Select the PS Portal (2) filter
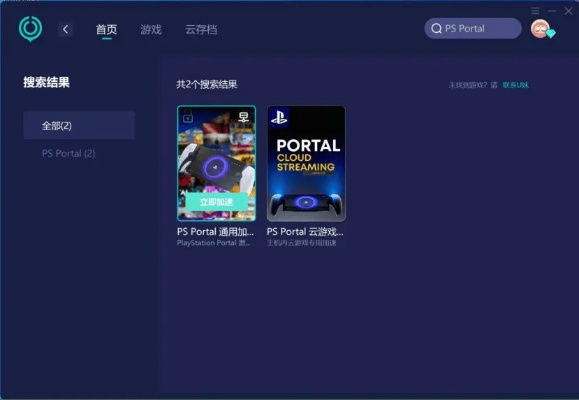579x400 pixels. pos(69,154)
